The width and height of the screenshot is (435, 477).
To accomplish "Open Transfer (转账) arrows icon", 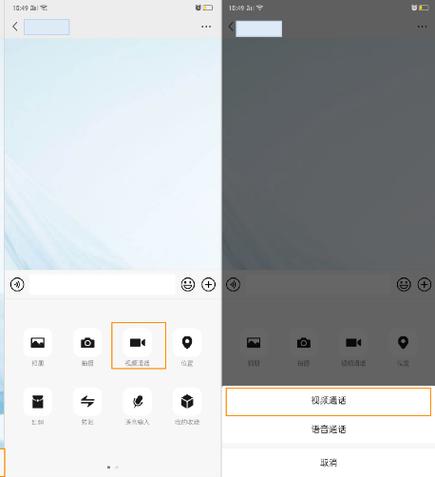I will (x=88, y=401).
